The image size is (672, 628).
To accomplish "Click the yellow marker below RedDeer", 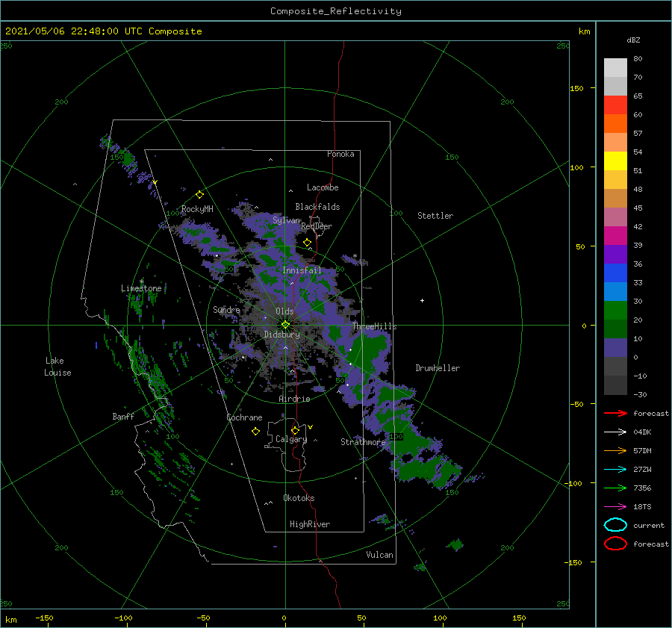I will (x=307, y=243).
